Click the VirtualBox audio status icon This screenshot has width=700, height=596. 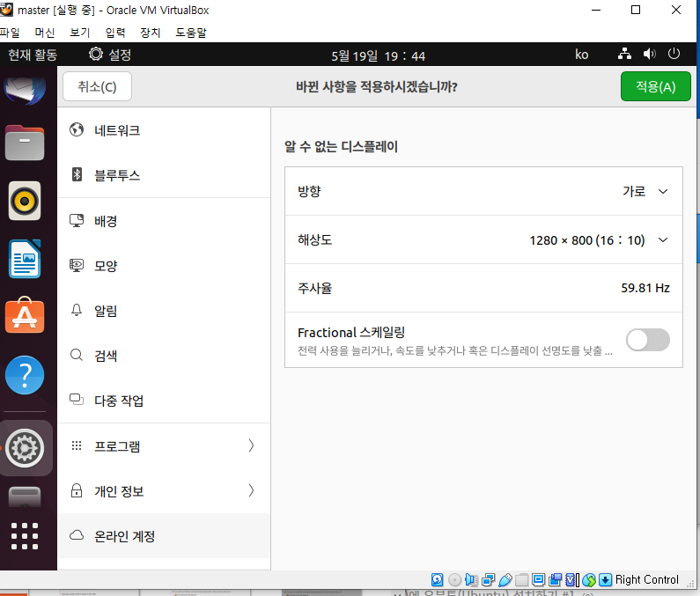point(471,580)
